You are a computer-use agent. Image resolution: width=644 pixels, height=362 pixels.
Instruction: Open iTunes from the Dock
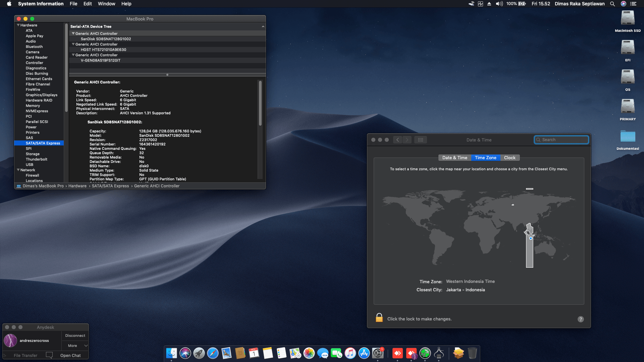tap(350, 353)
